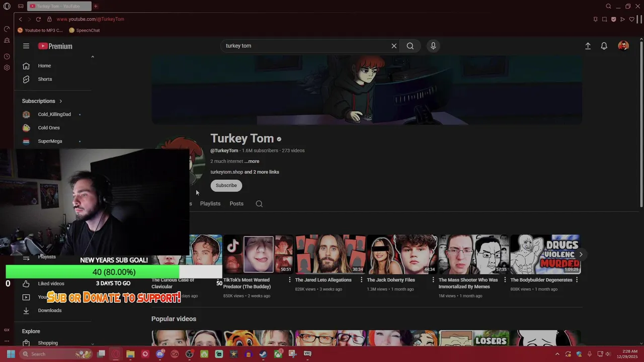Open the "Youtube to MP3 C..." bookmark
This screenshot has height=362, width=644.
tap(40, 30)
